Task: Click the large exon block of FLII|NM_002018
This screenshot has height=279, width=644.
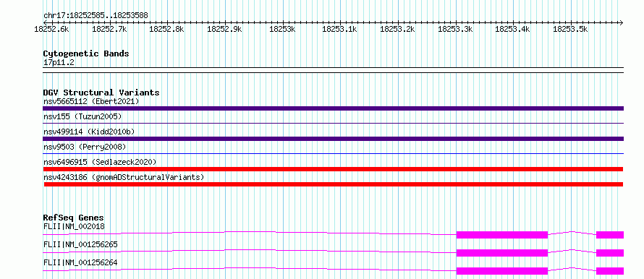Action: pos(502,235)
